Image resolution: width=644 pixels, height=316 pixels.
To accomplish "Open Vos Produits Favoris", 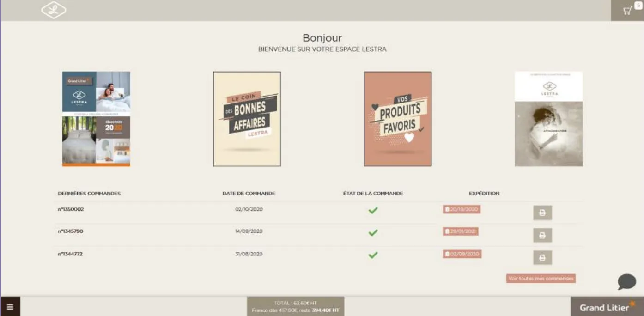I will pos(397,119).
